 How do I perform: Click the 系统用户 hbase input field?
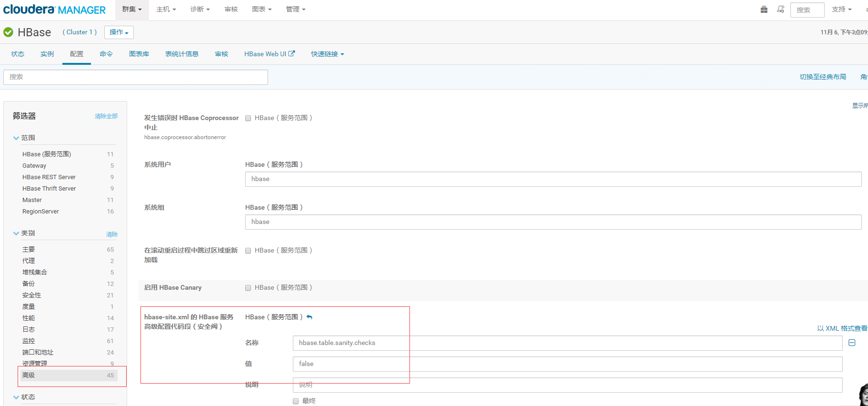[x=553, y=179]
